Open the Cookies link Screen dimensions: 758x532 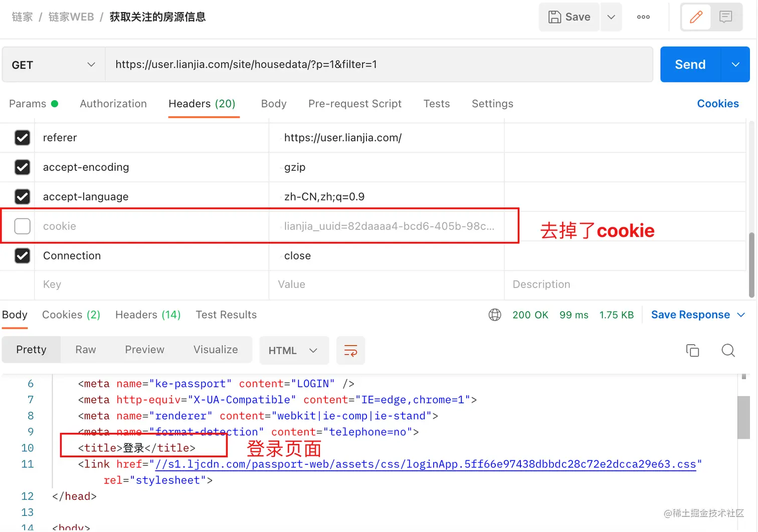pos(718,104)
